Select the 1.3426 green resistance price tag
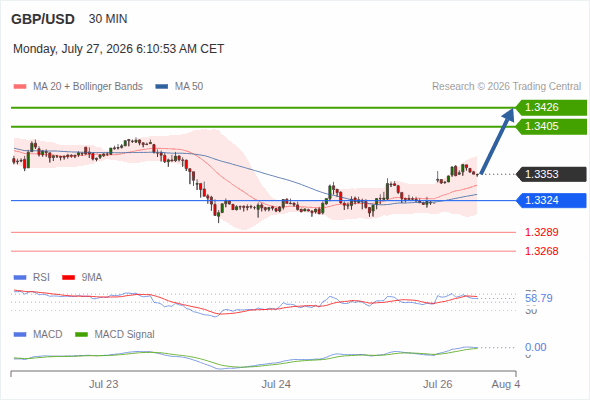The height and width of the screenshot is (400, 590). [551, 108]
